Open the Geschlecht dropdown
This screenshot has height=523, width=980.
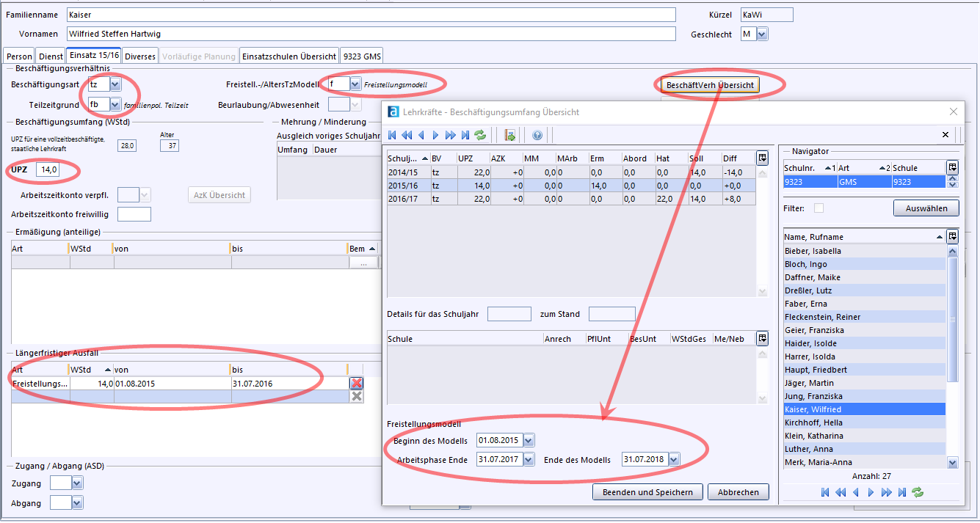tap(762, 34)
